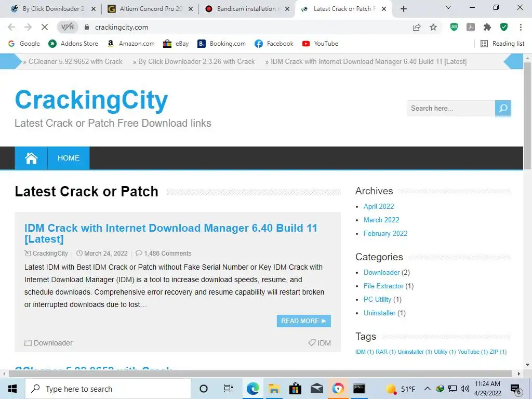Click the RAR (1) tag
532x399 pixels.
pyautogui.click(x=386, y=352)
